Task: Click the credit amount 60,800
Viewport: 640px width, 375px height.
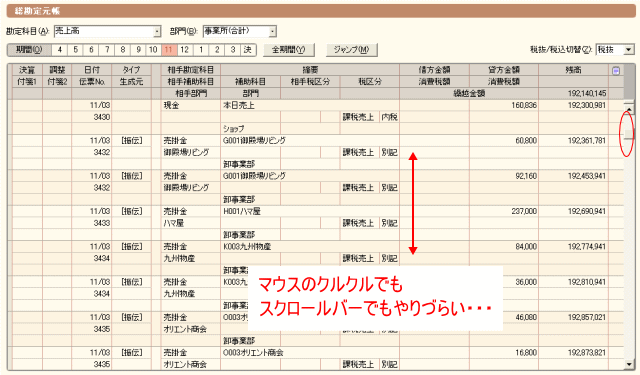Action: 526,141
